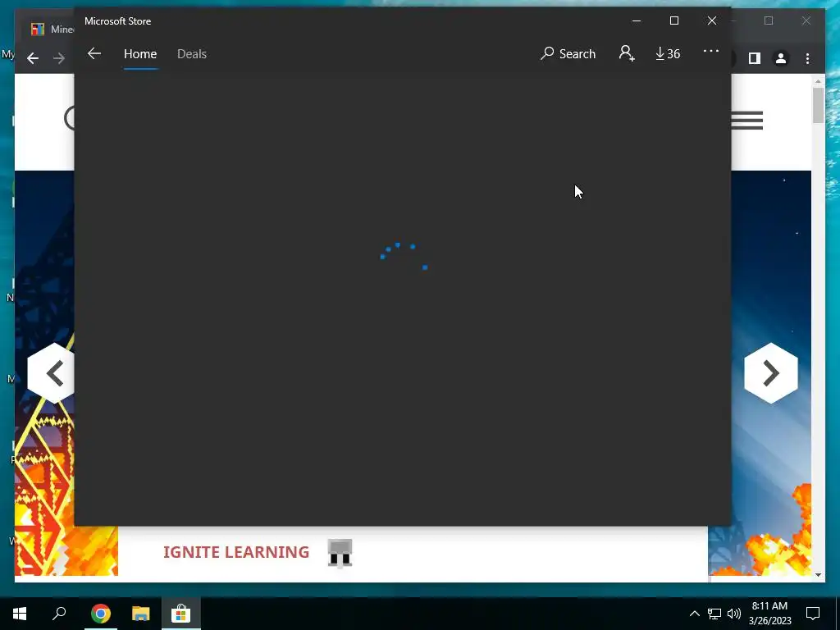Click the sign-in account icon in Store
Screen dimensions: 840x630
(627, 53)
